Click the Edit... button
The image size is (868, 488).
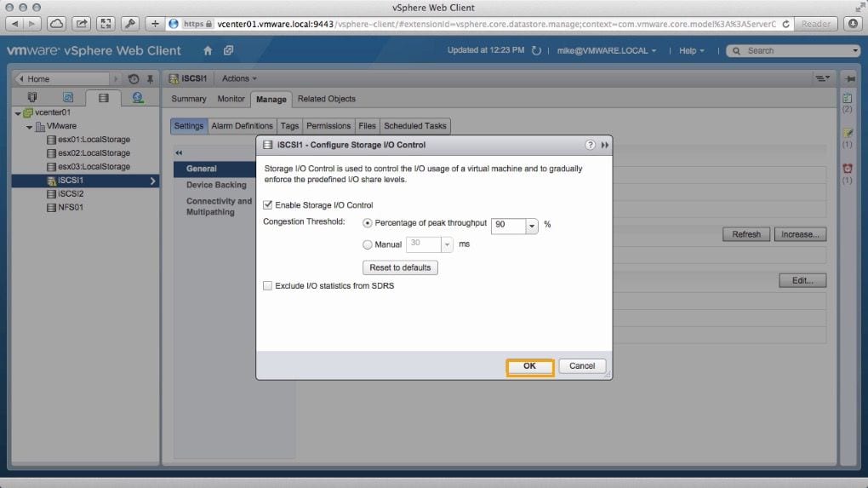802,280
